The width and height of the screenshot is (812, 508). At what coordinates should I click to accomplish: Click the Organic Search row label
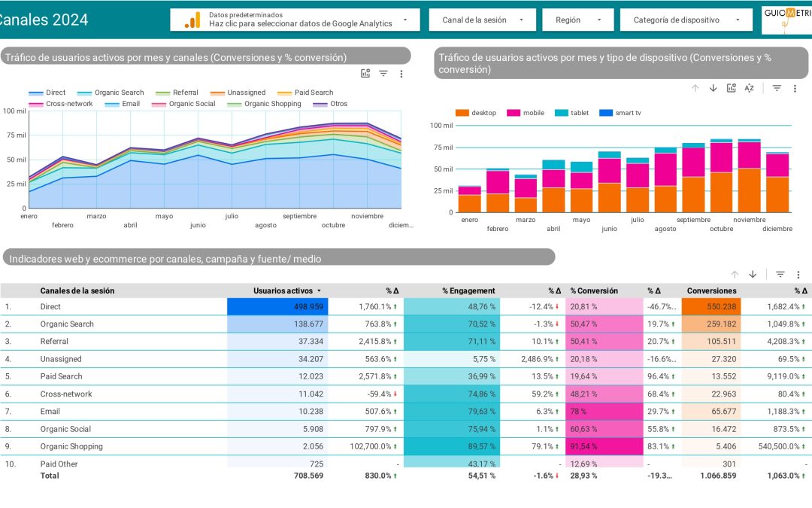click(67, 324)
